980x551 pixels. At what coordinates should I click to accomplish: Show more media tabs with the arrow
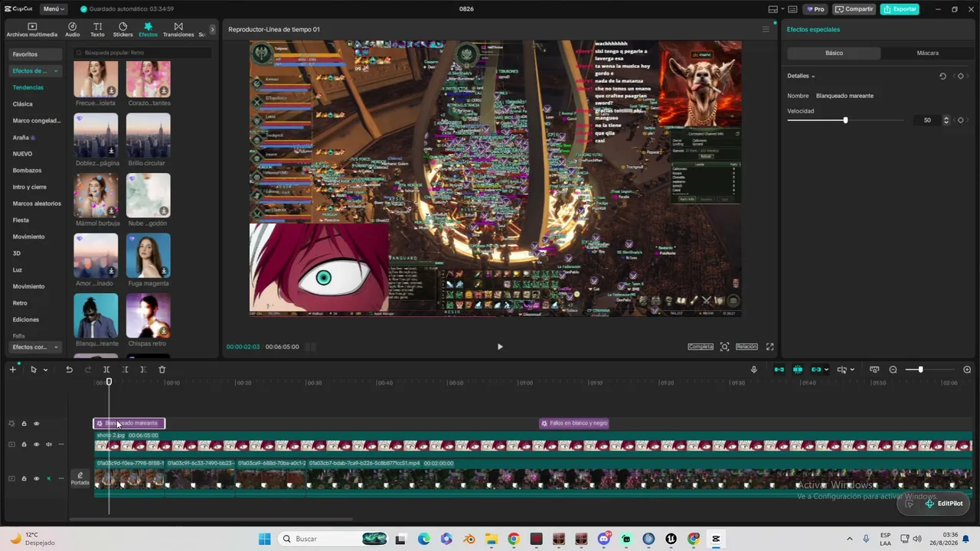213,30
